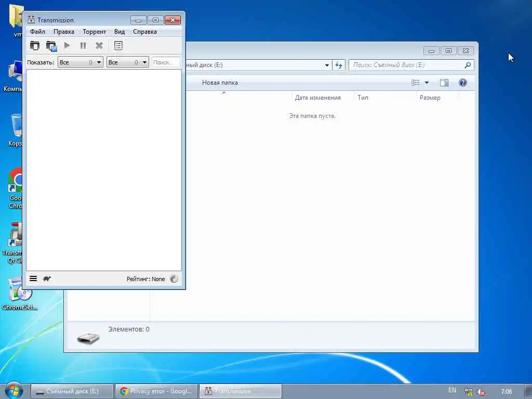Minimize the Explorer window

pos(431,51)
